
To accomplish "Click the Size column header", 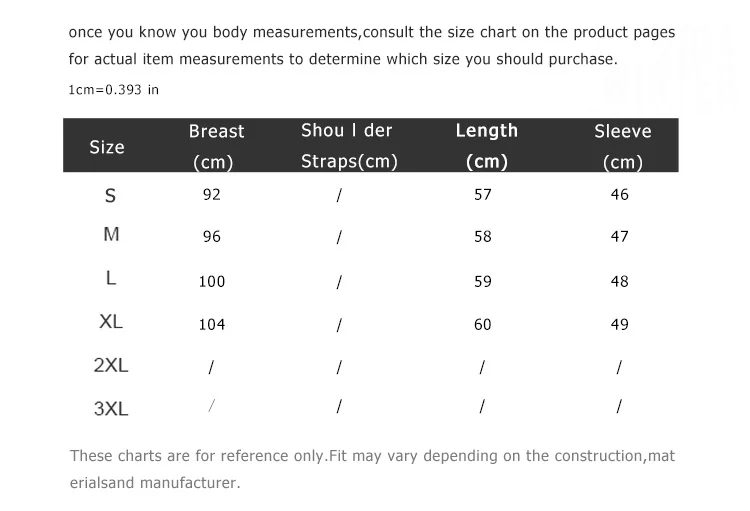I will pyautogui.click(x=107, y=147).
